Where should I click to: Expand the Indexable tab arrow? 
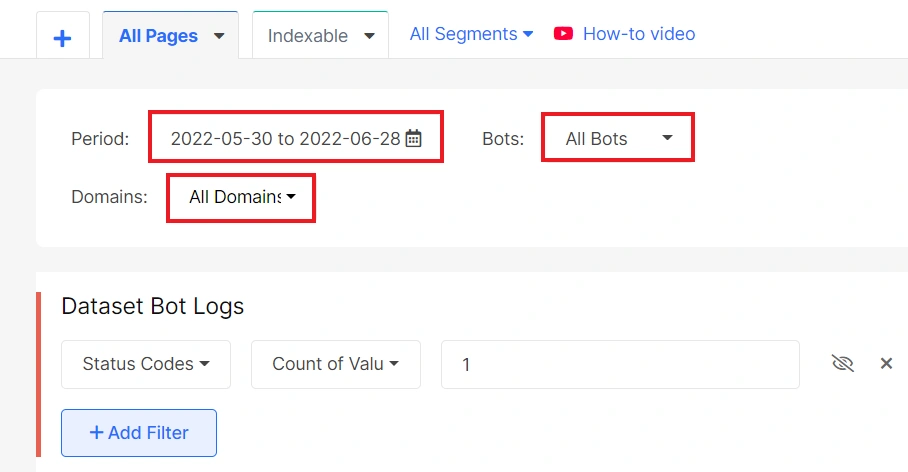369,36
